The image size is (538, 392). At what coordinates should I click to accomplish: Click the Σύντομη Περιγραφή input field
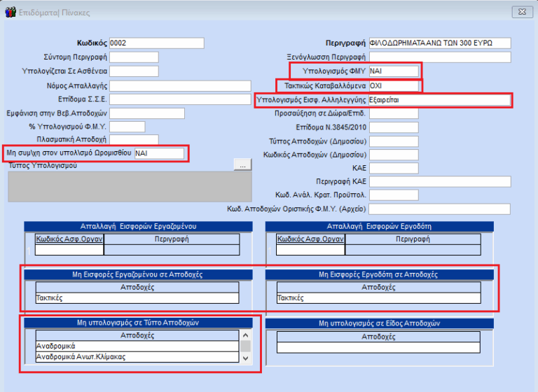134,57
